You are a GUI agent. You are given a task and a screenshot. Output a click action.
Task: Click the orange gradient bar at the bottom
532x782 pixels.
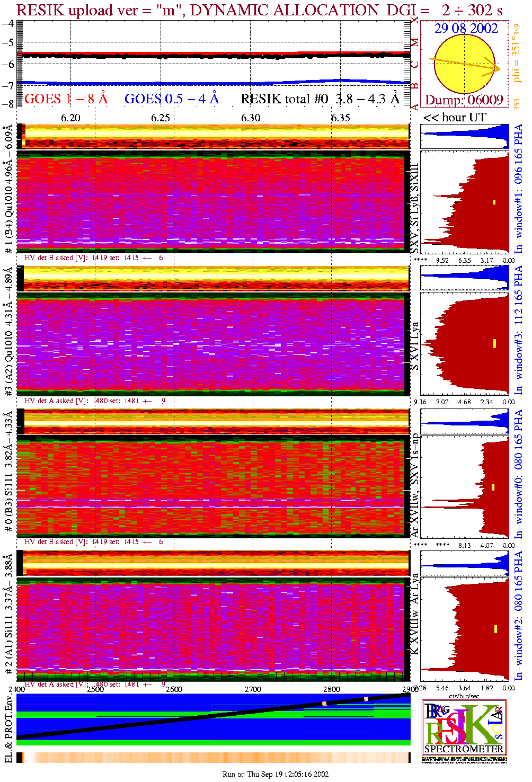[x=213, y=758]
